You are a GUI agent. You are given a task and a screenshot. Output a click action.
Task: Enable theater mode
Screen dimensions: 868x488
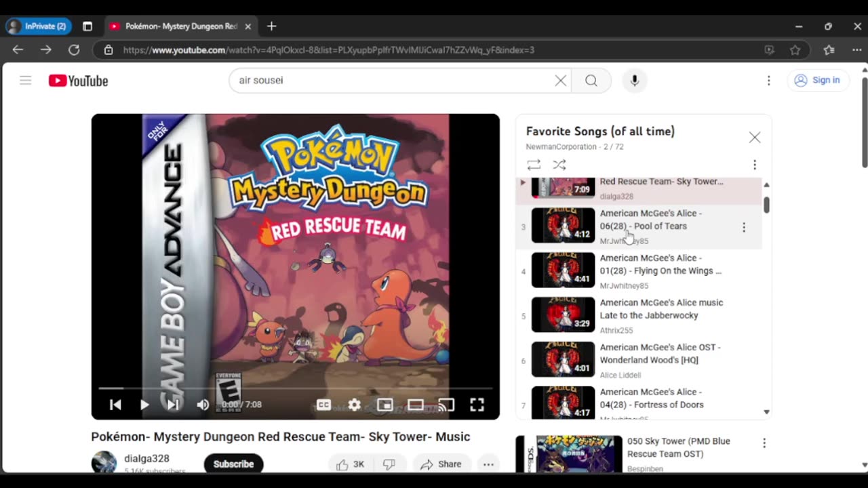click(416, 405)
